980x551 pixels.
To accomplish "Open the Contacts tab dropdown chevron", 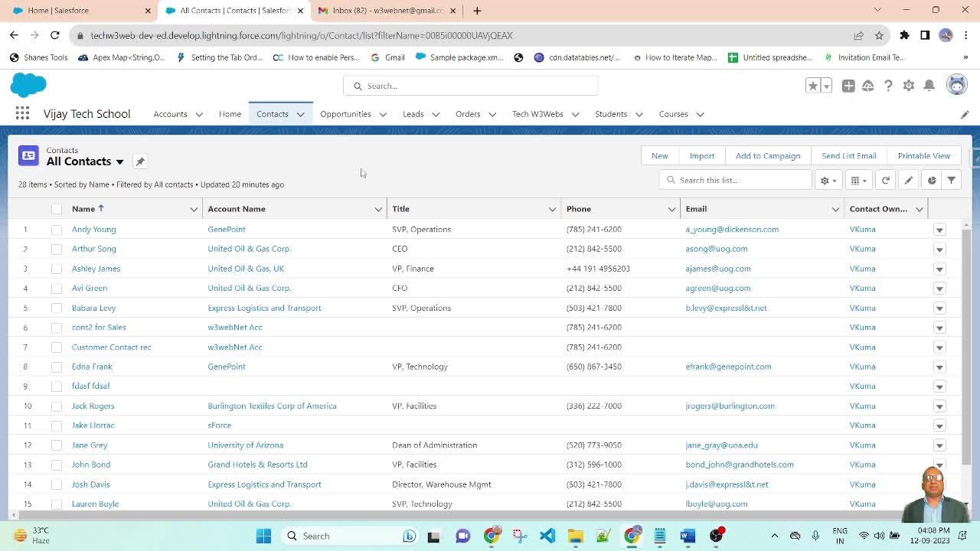I will [300, 114].
